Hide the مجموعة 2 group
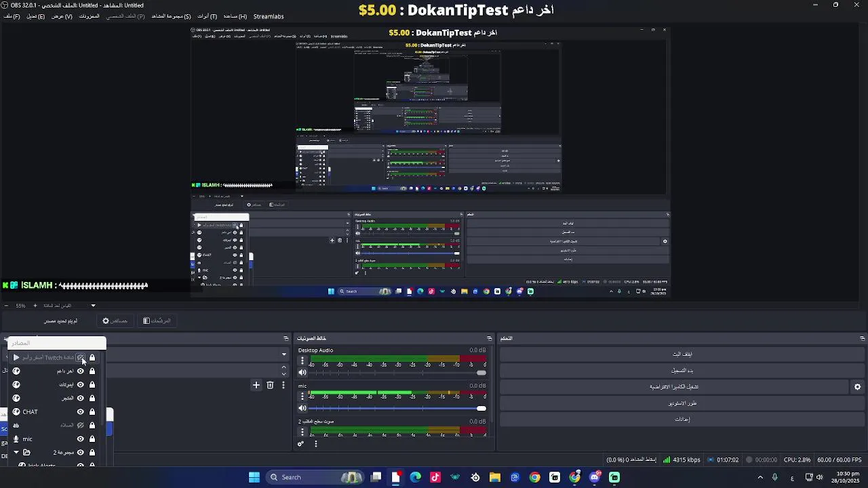The image size is (868, 488). (x=81, y=452)
